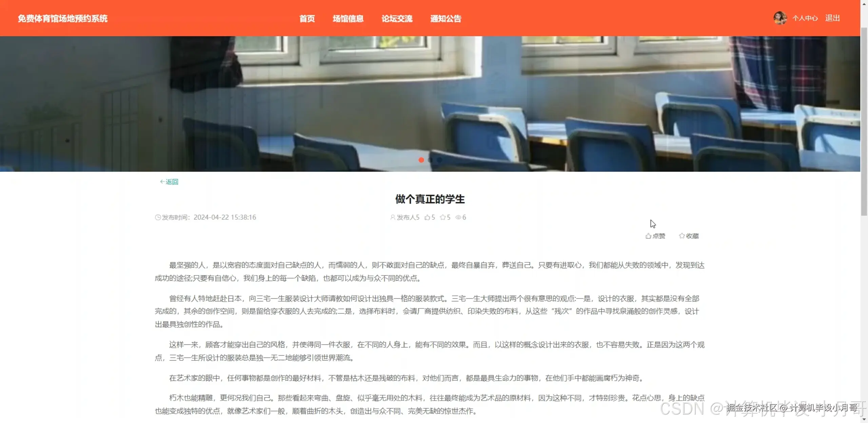Open the 场馆信息 menu item

(x=348, y=19)
